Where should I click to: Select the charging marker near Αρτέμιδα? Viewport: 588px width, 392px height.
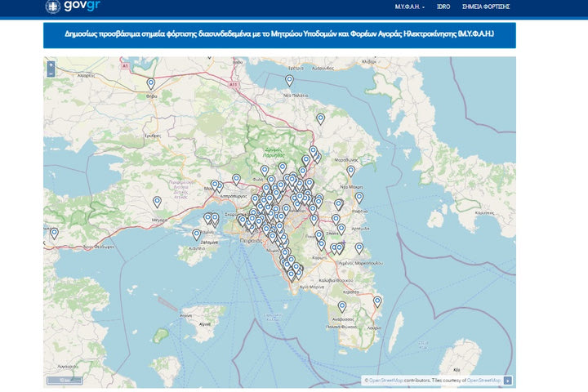341,229
